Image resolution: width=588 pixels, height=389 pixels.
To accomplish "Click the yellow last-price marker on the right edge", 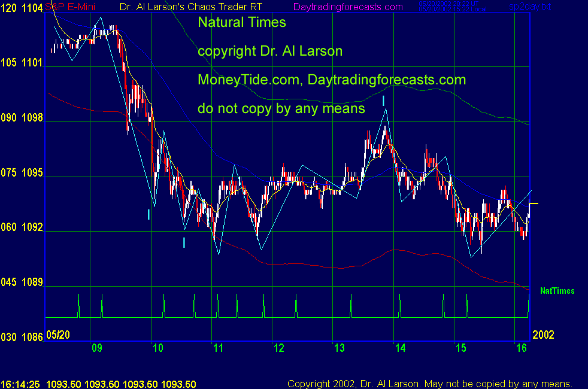I will (x=534, y=204).
